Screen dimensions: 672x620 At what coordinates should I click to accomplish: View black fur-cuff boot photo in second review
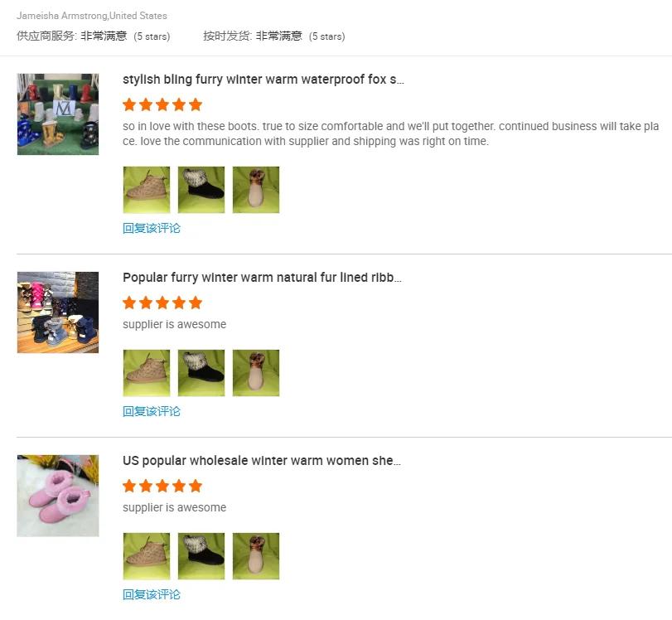(201, 373)
